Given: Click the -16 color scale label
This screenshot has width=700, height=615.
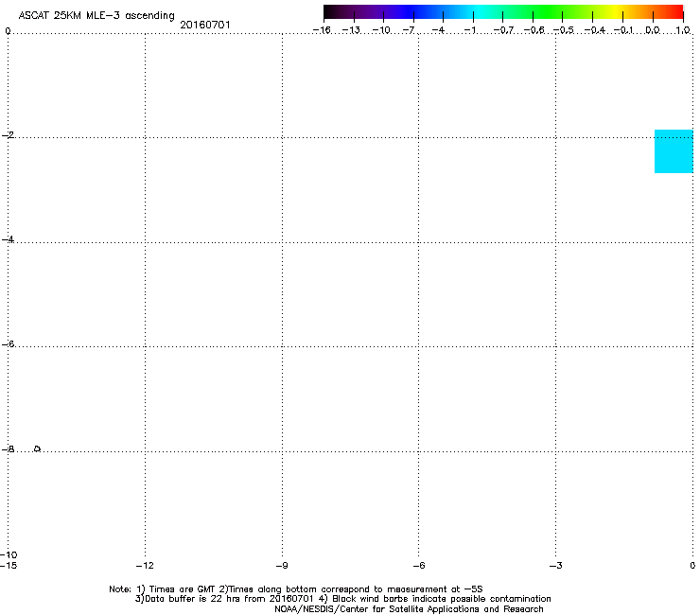Looking at the screenshot, I should click(x=322, y=30).
